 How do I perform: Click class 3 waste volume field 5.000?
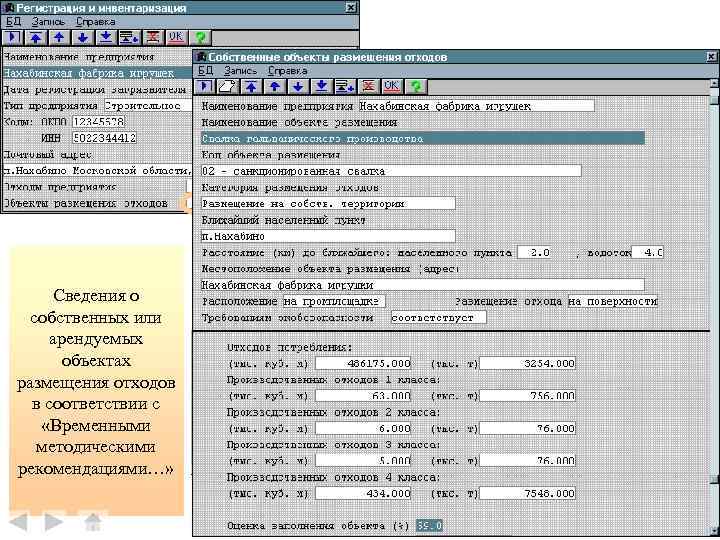click(363, 461)
